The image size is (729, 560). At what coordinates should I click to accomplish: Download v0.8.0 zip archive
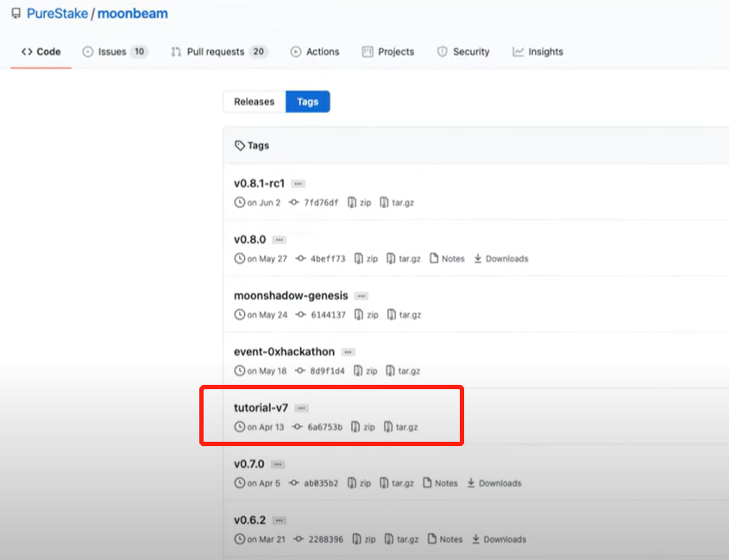(367, 259)
